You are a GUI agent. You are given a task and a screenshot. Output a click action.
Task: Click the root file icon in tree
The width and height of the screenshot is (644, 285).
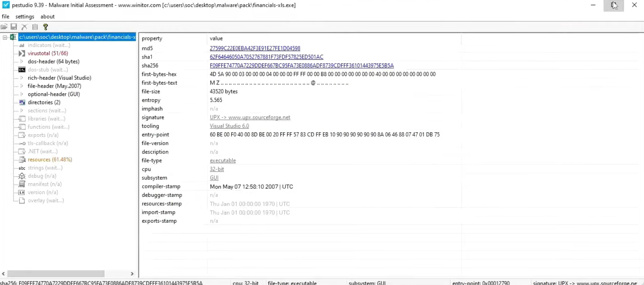coord(13,37)
